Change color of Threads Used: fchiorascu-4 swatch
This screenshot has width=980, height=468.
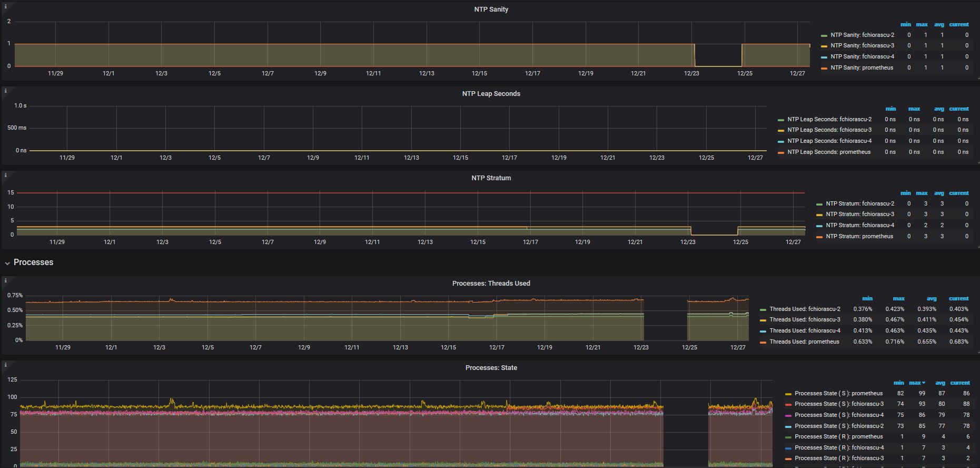click(x=763, y=331)
